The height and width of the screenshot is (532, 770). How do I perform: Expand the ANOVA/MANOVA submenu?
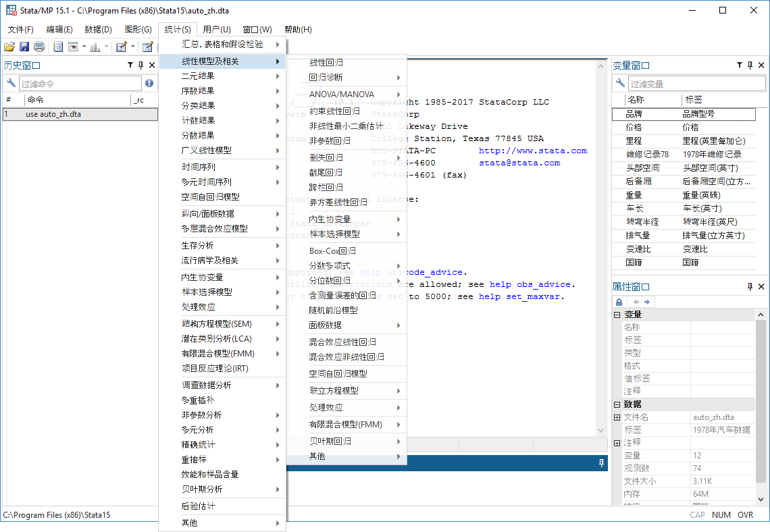[346, 95]
